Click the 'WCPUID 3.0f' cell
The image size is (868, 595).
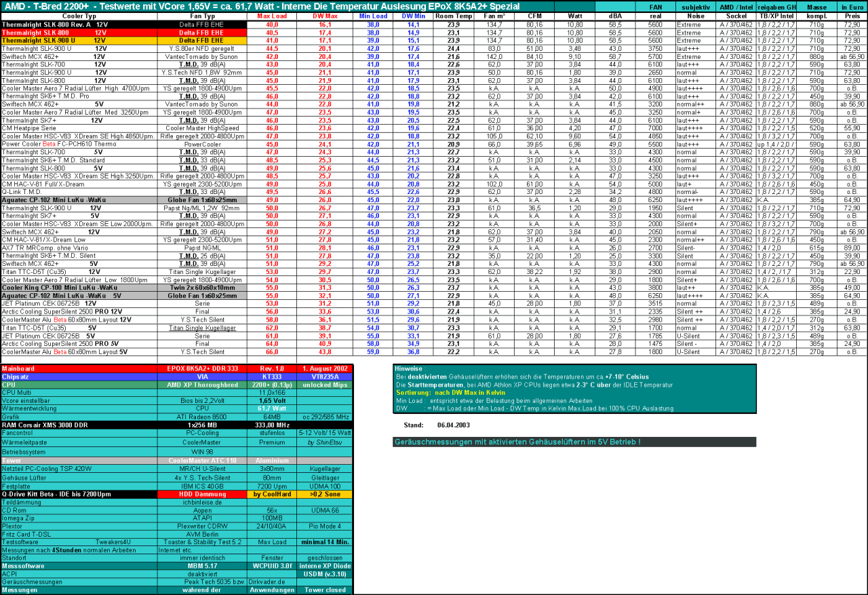272,566
